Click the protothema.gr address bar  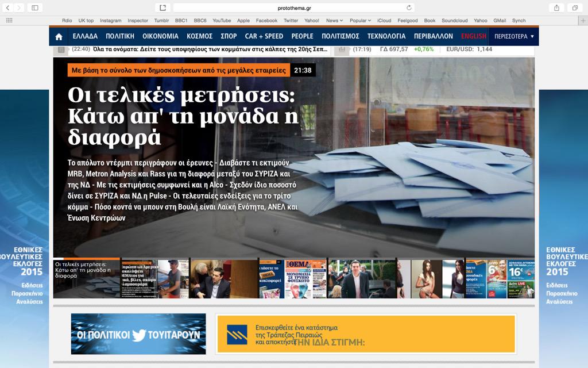click(x=294, y=7)
